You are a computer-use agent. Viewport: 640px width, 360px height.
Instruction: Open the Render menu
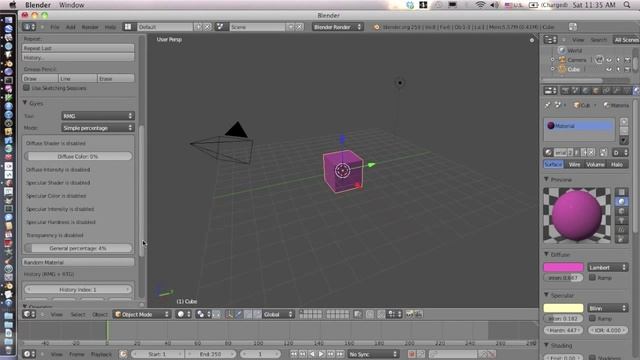coord(90,27)
